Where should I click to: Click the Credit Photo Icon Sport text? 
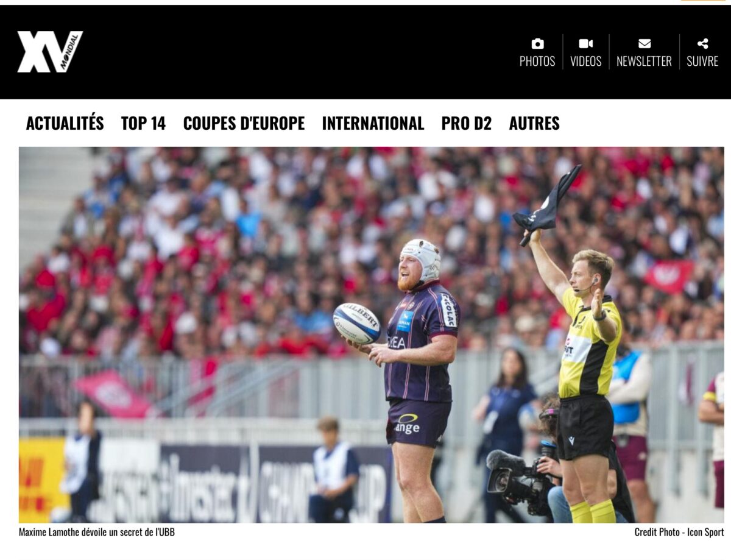coord(679,532)
